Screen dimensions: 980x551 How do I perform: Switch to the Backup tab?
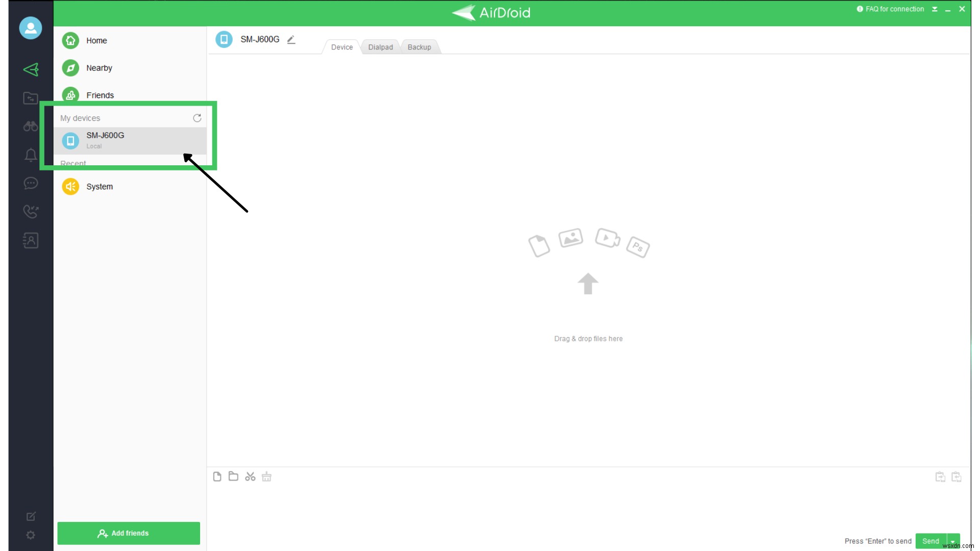point(419,47)
